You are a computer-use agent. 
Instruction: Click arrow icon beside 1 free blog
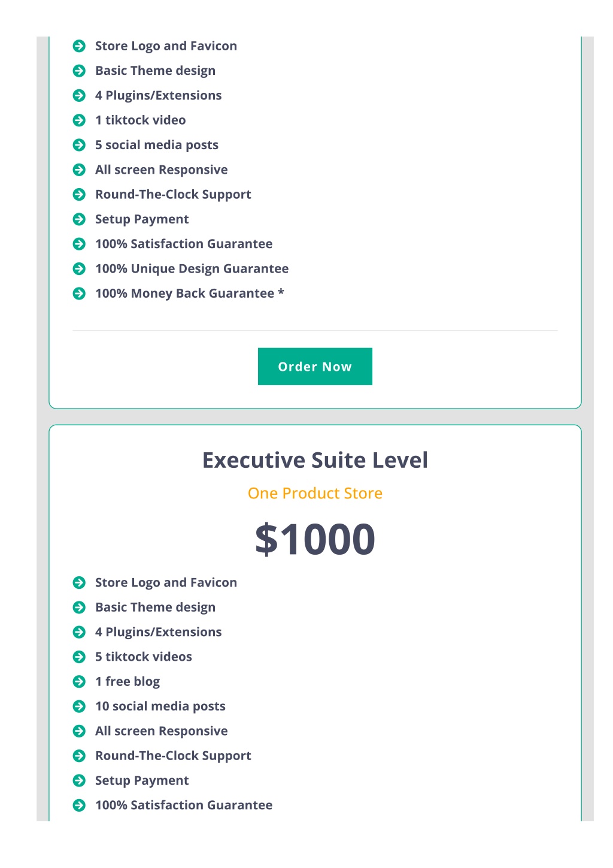tap(79, 682)
